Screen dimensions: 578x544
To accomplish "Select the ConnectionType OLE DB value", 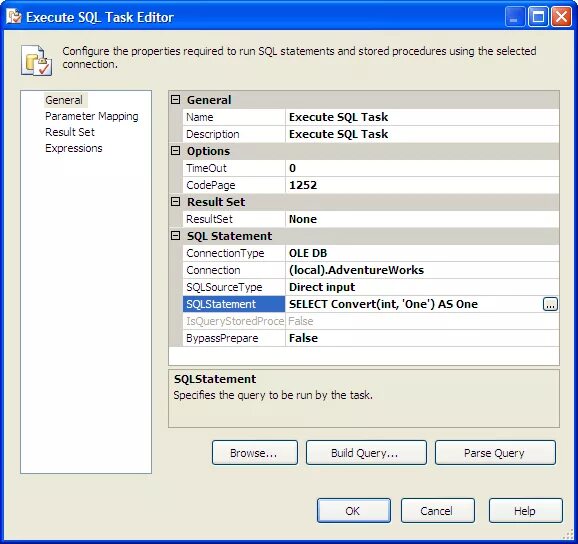I will (x=422, y=253).
